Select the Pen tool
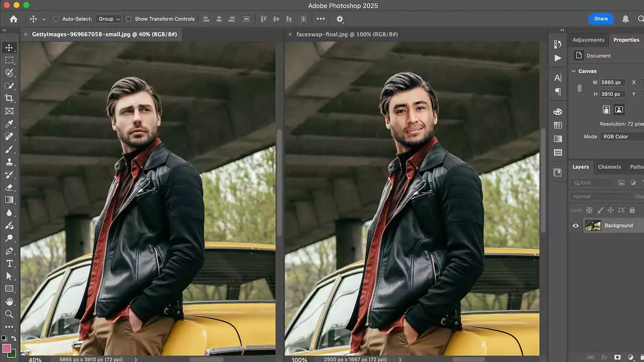This screenshot has height=362, width=644. click(9, 251)
